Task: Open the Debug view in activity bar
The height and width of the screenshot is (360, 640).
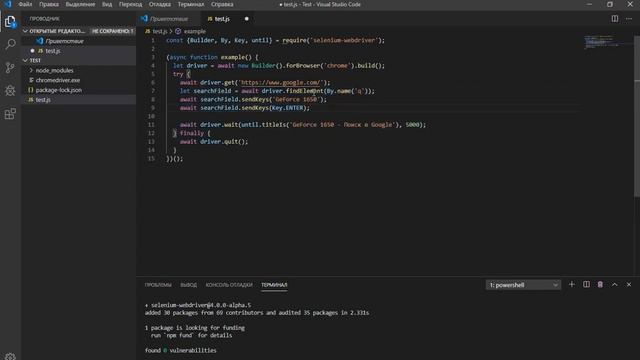Action: [x=10, y=90]
